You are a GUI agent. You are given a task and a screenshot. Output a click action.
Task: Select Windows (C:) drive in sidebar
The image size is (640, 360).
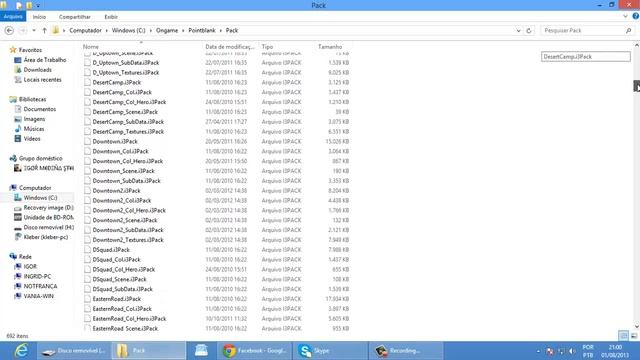[40, 198]
